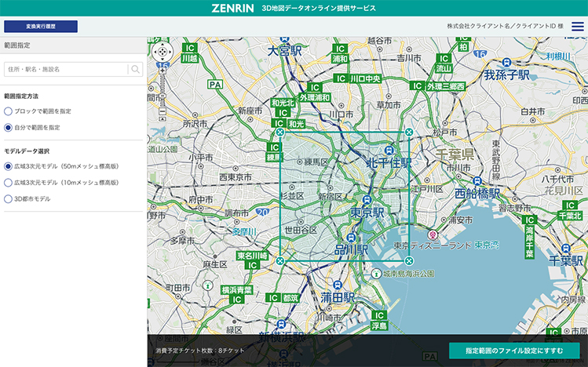Click the search magnifier icon
Viewport: 588px width, 367px height.
135,69
